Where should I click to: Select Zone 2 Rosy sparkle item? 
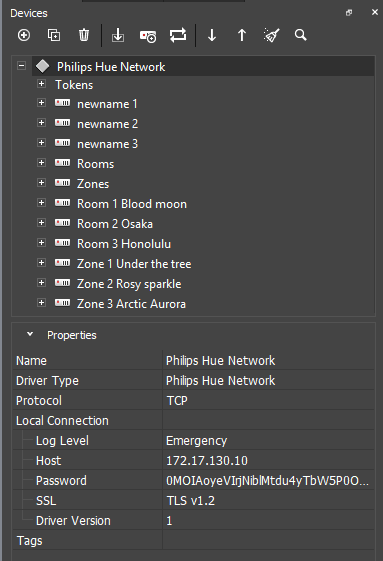129,284
